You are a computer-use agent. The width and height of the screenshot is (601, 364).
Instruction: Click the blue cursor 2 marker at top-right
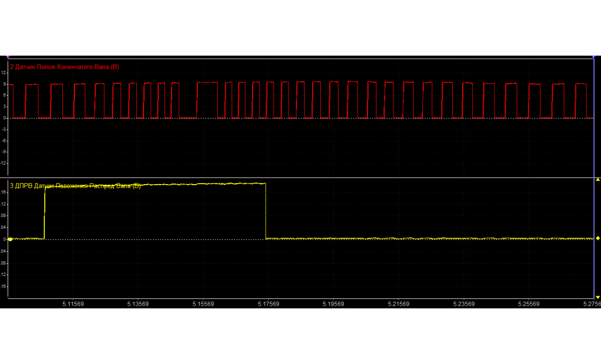(594, 56)
